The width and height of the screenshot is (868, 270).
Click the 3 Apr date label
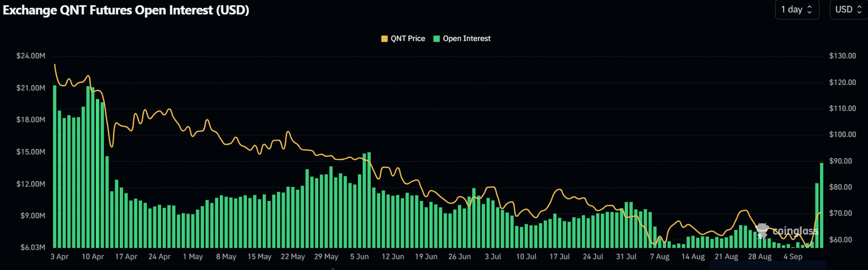[x=60, y=256]
